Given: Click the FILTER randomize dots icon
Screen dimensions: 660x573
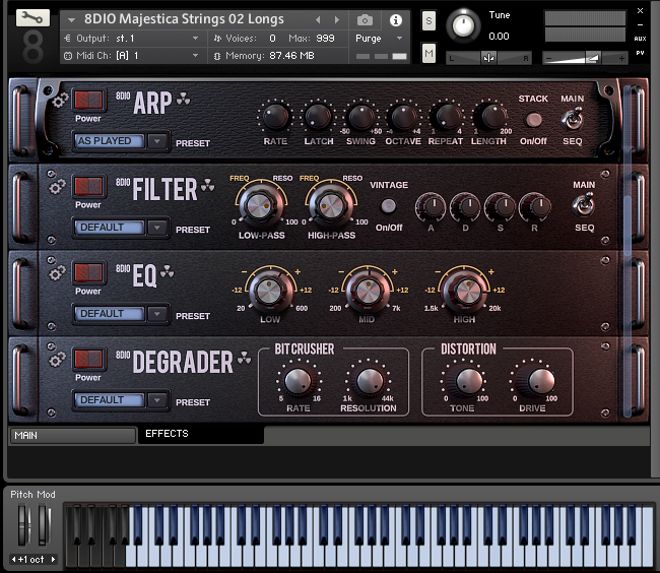Looking at the screenshot, I should click(208, 185).
